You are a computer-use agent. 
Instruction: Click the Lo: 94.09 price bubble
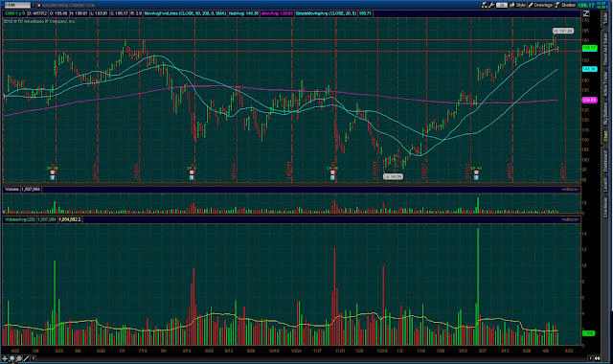(x=393, y=176)
